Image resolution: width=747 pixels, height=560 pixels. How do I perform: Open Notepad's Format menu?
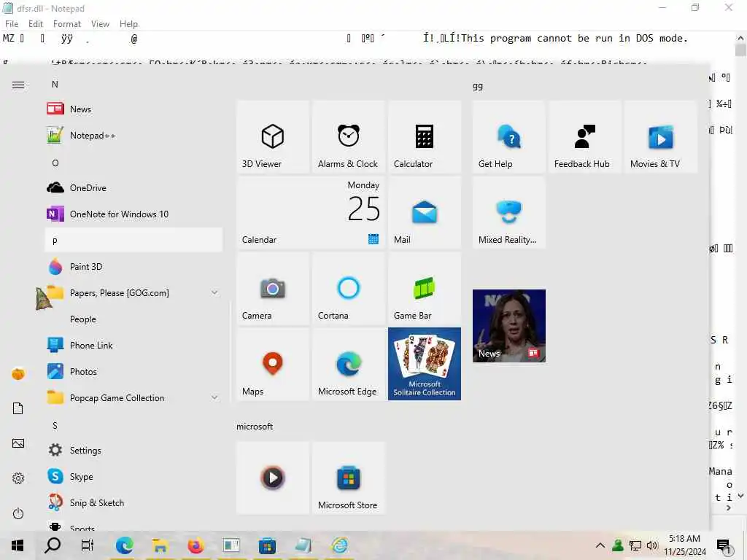(66, 24)
